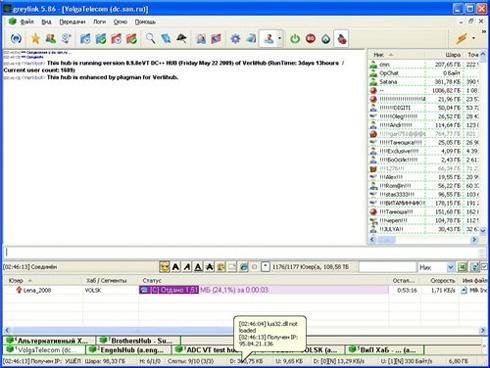Toggle underline chat text formatting
The image size is (490, 368).
pyautogui.click(x=198, y=267)
